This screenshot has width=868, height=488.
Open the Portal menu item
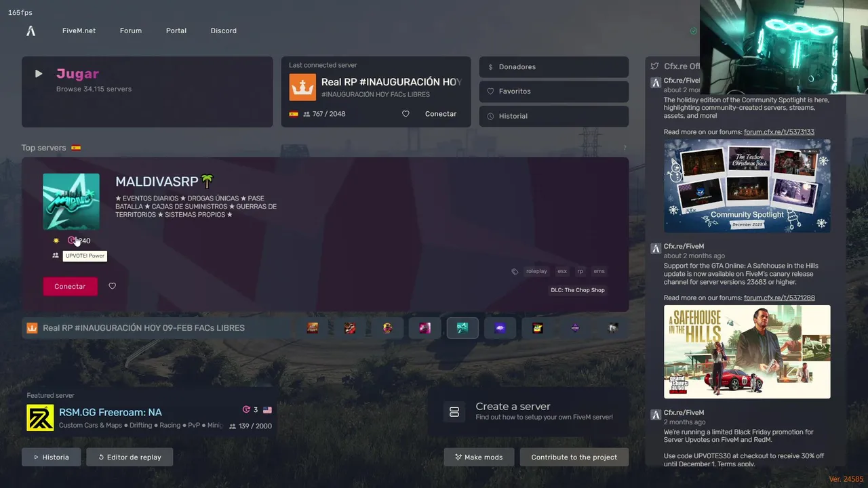176,30
